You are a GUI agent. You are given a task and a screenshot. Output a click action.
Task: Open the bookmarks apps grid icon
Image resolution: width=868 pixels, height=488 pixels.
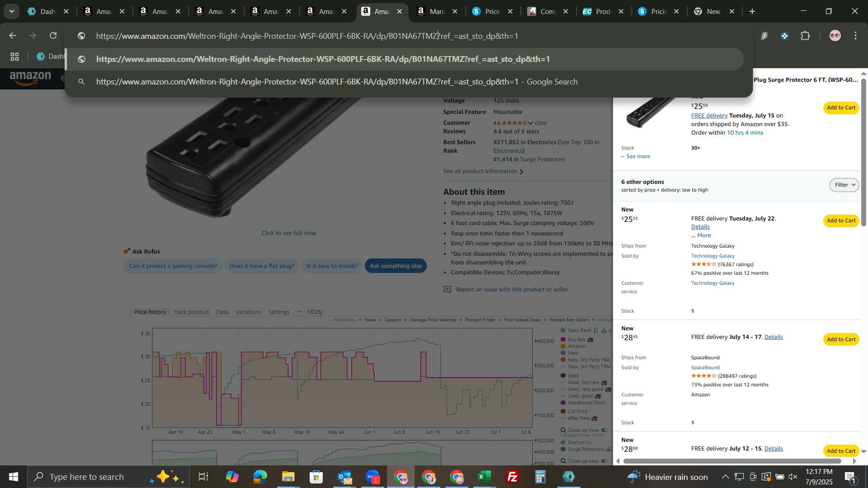[14, 56]
